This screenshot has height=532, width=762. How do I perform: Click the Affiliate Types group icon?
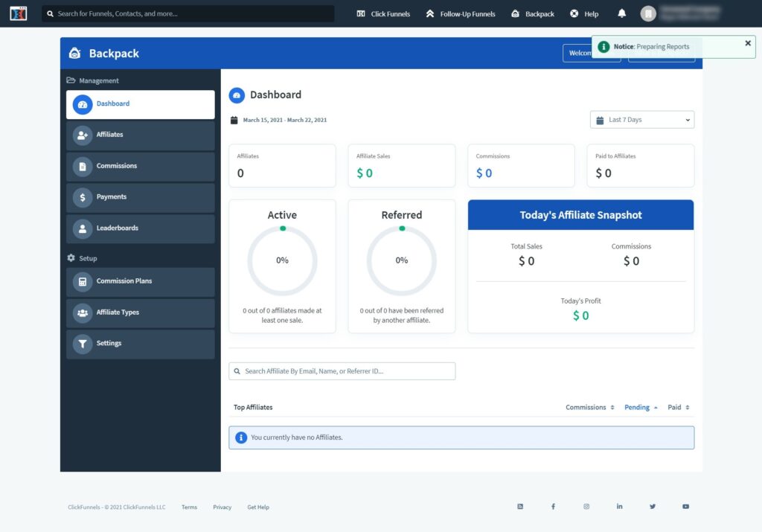tap(83, 313)
